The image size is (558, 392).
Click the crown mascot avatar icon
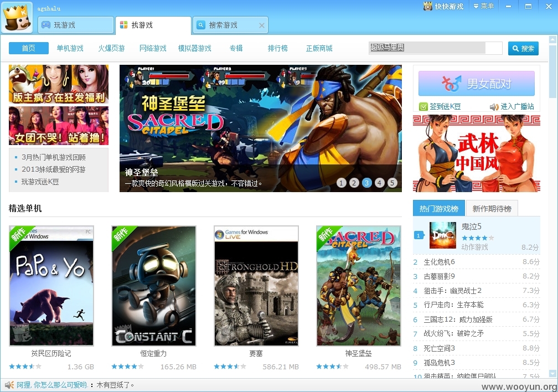(17, 18)
